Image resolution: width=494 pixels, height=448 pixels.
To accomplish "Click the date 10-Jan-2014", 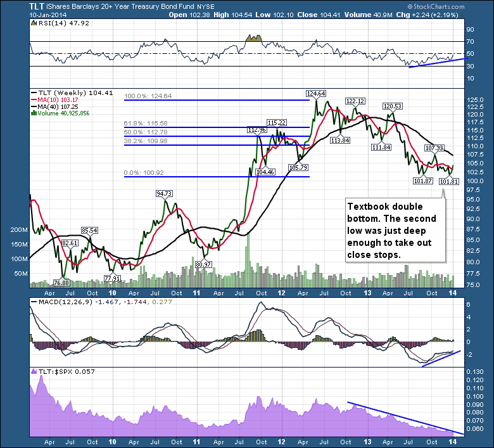I will [48, 15].
